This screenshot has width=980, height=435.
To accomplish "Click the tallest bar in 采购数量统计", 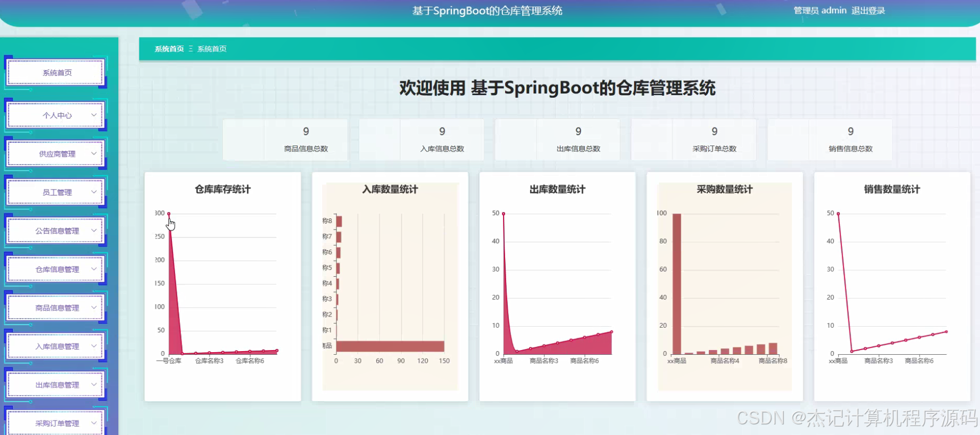I will (x=677, y=284).
